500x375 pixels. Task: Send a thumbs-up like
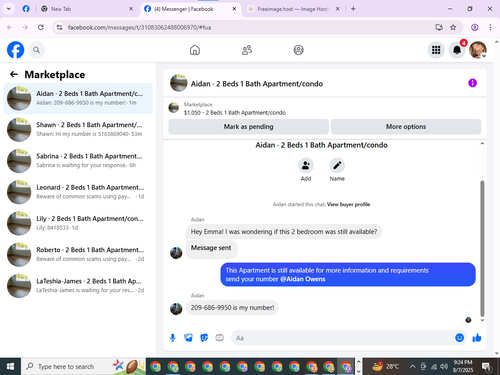(x=477, y=338)
